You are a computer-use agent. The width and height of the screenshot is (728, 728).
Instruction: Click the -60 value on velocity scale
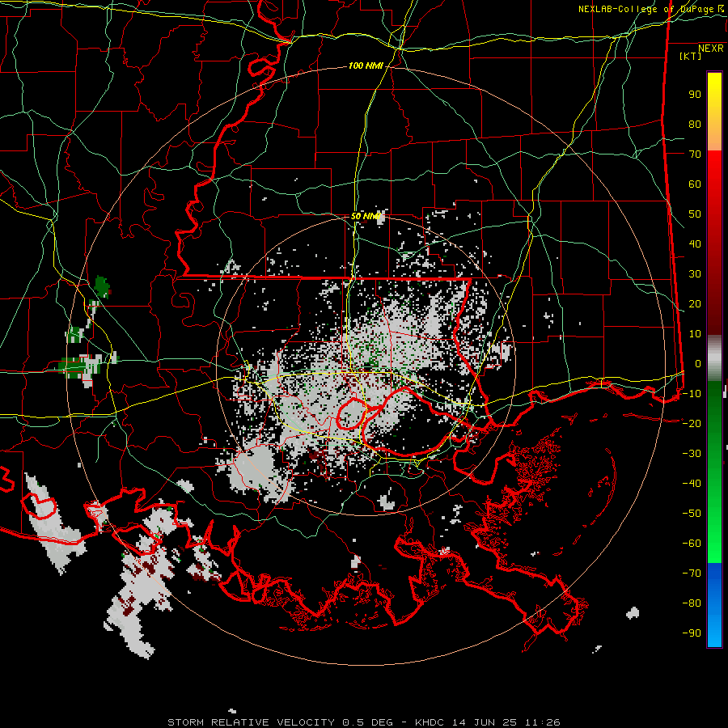click(692, 544)
